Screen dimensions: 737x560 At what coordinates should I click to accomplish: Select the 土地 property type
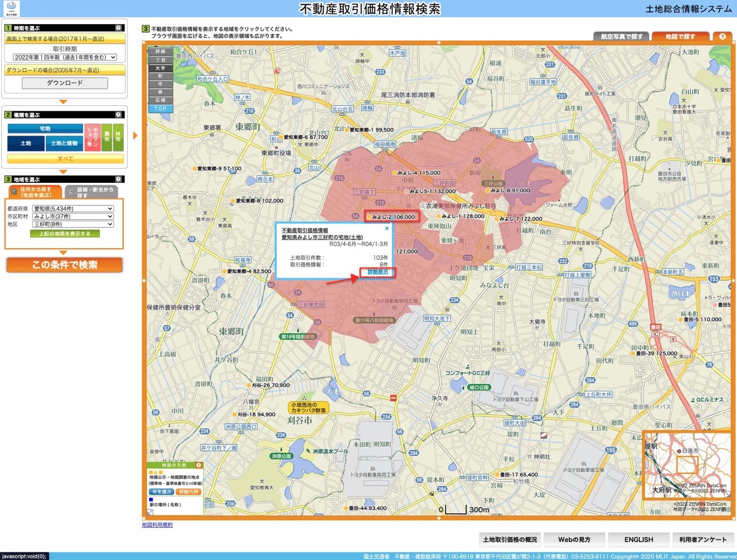(x=26, y=143)
